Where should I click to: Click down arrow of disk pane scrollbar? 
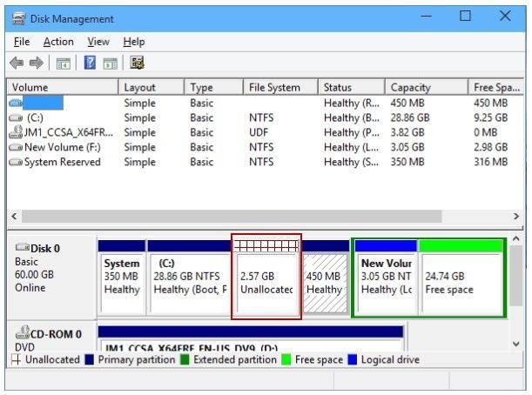[x=515, y=344]
